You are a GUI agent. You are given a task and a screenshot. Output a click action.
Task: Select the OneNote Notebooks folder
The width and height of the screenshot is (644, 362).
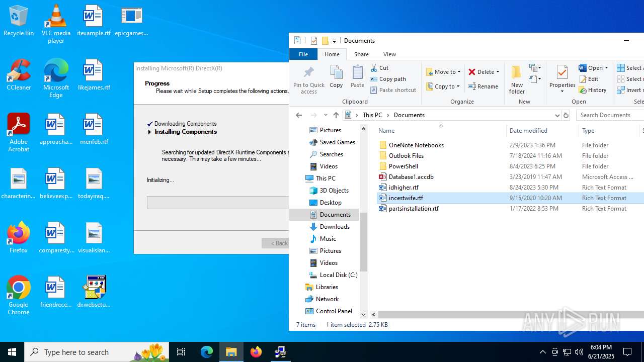pyautogui.click(x=416, y=145)
